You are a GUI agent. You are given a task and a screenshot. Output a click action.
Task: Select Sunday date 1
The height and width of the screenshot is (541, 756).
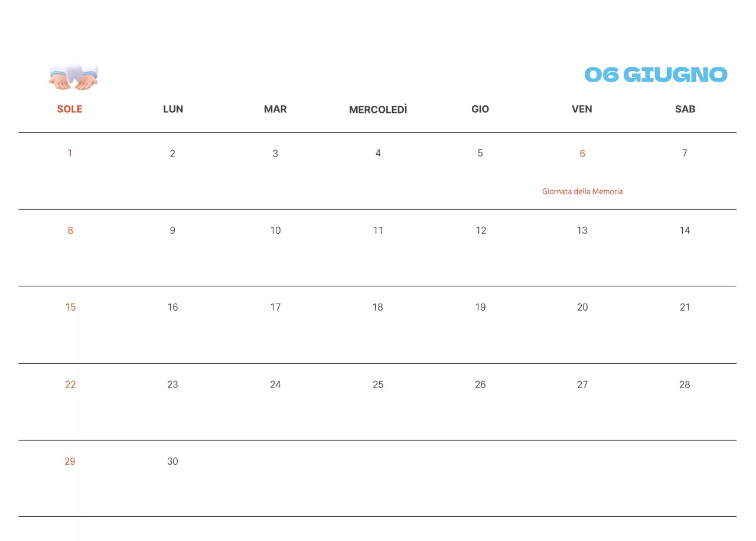[70, 154]
